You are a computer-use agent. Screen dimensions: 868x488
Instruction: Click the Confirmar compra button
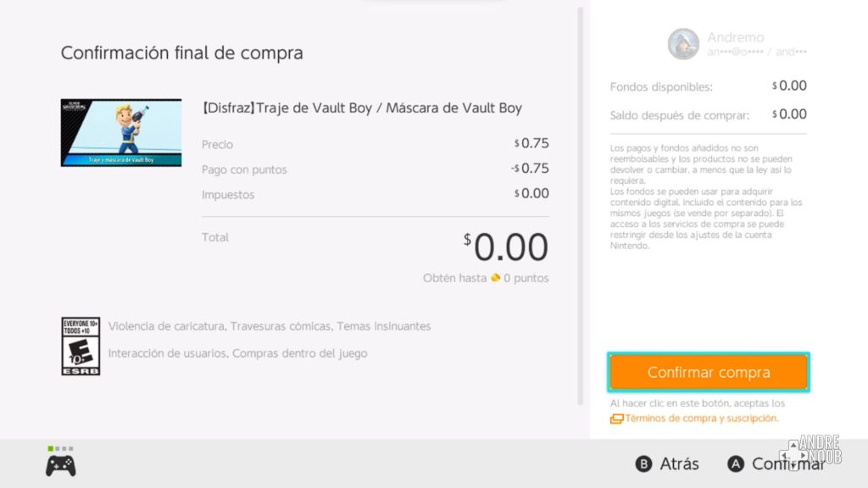pyautogui.click(x=708, y=372)
